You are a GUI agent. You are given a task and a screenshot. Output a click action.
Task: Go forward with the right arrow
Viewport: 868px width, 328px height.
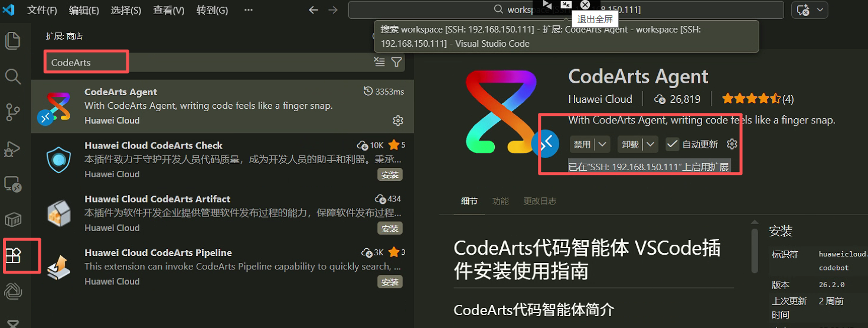333,10
